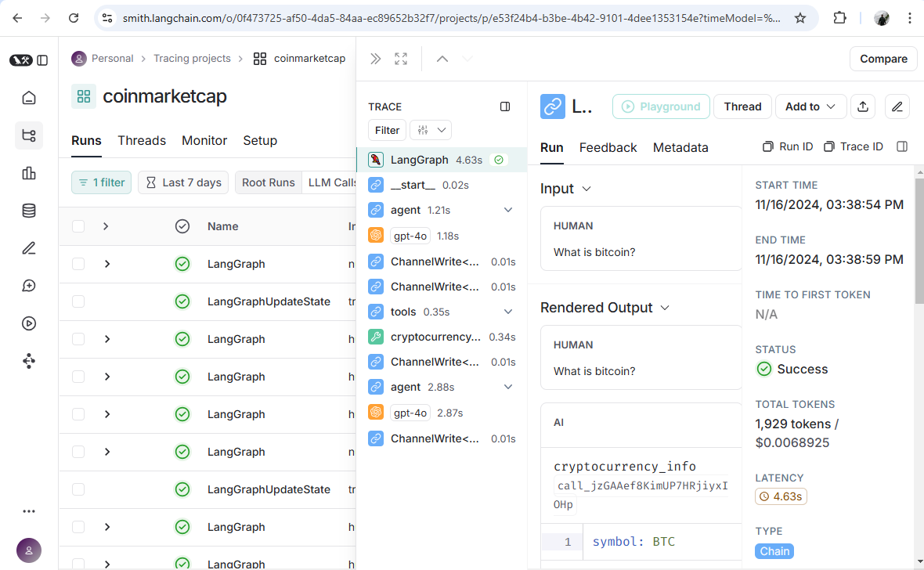924x570 pixels.
Task: Toggle the sidebar panel collapse icon
Action: tap(42, 60)
